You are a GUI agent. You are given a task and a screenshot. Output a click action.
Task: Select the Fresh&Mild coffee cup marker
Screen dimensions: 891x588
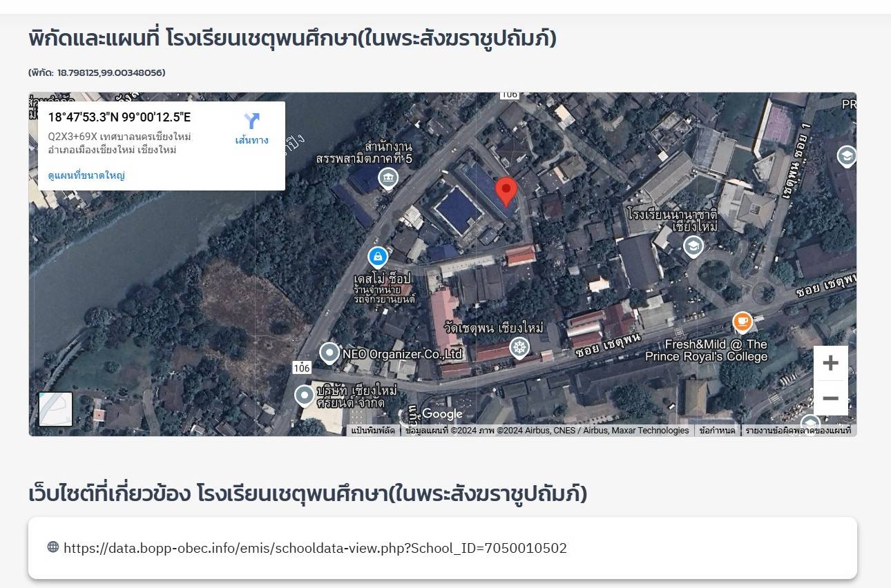[x=742, y=322]
